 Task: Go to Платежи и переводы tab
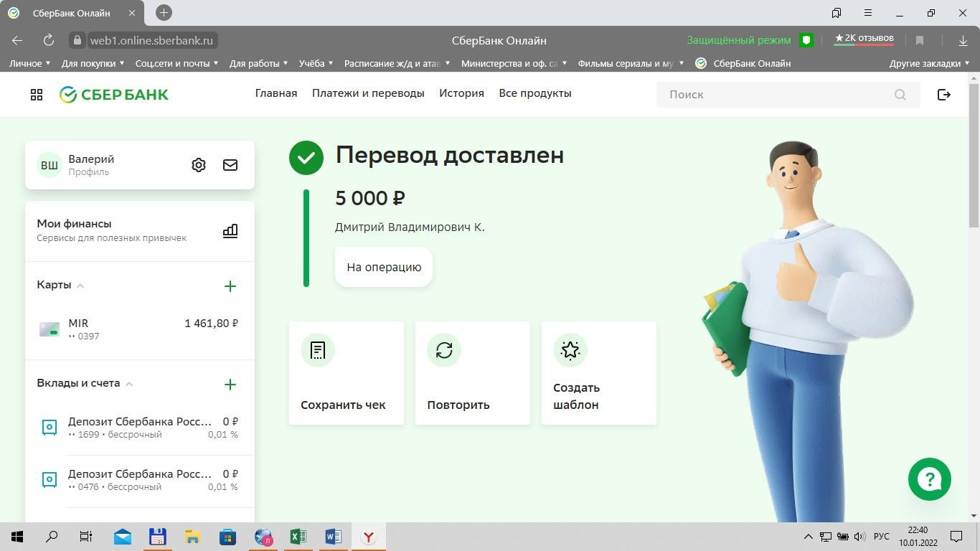(x=368, y=93)
